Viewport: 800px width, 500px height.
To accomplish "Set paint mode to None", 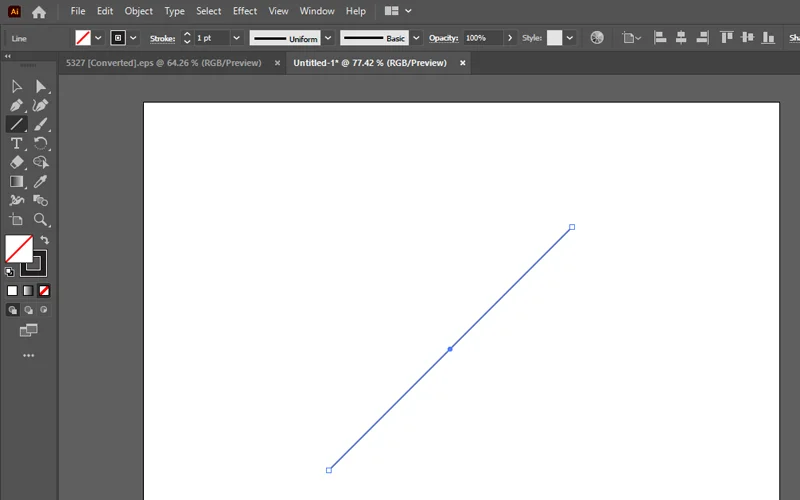I will pyautogui.click(x=44, y=291).
